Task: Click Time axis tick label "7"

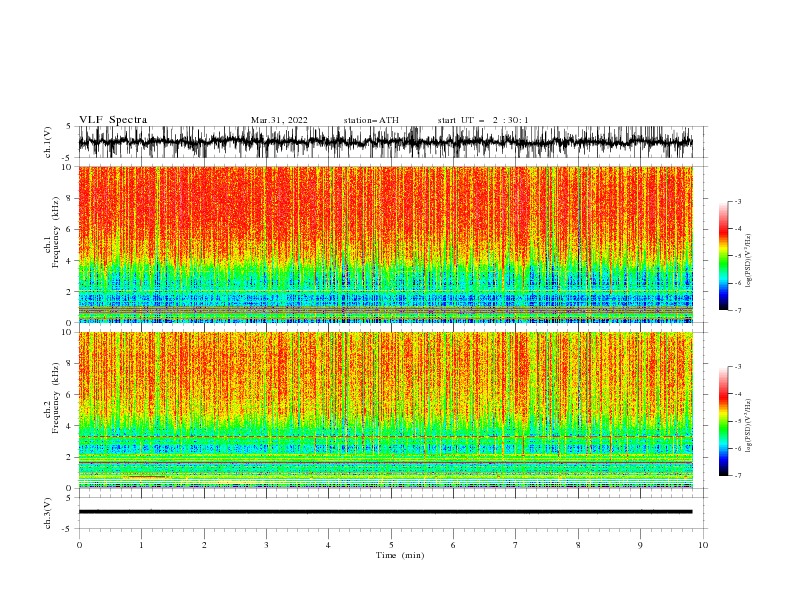Action: (x=516, y=545)
